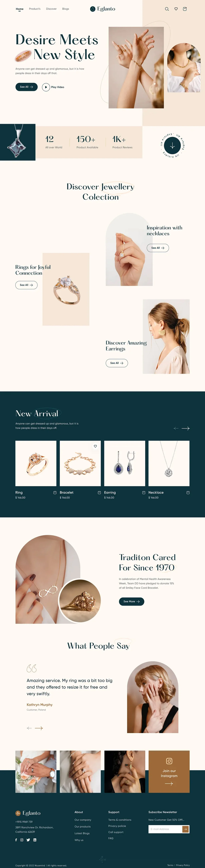
Task: Click the See More button
Action: [132, 601]
